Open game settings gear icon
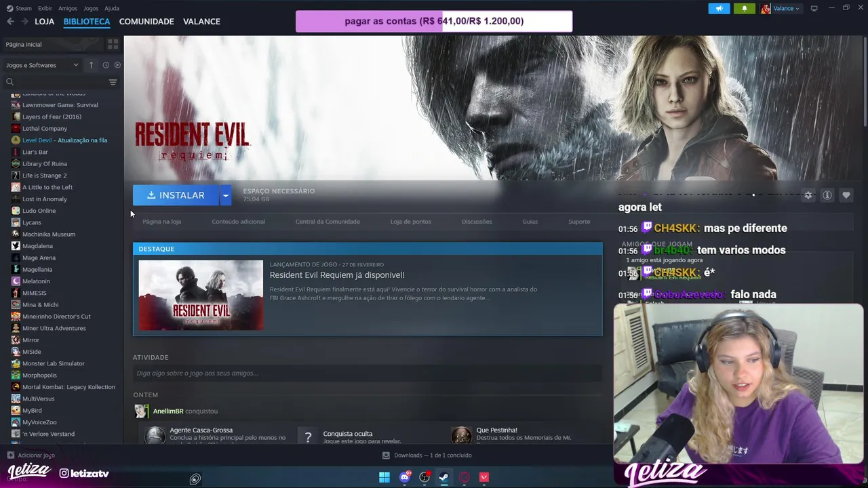The height and width of the screenshot is (488, 868). (x=808, y=195)
